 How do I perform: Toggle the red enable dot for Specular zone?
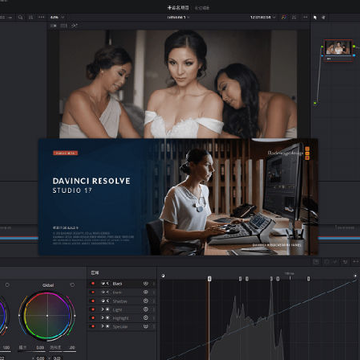tap(93, 327)
